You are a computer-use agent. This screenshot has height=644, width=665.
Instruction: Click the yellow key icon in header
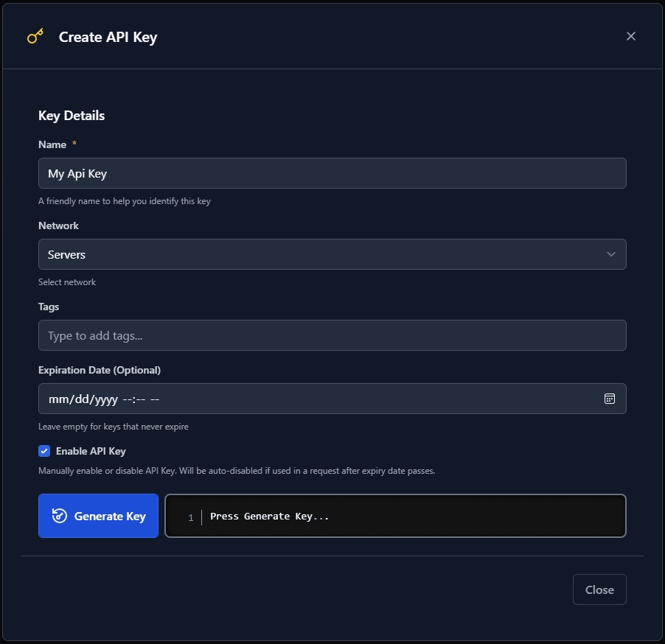[x=35, y=36]
